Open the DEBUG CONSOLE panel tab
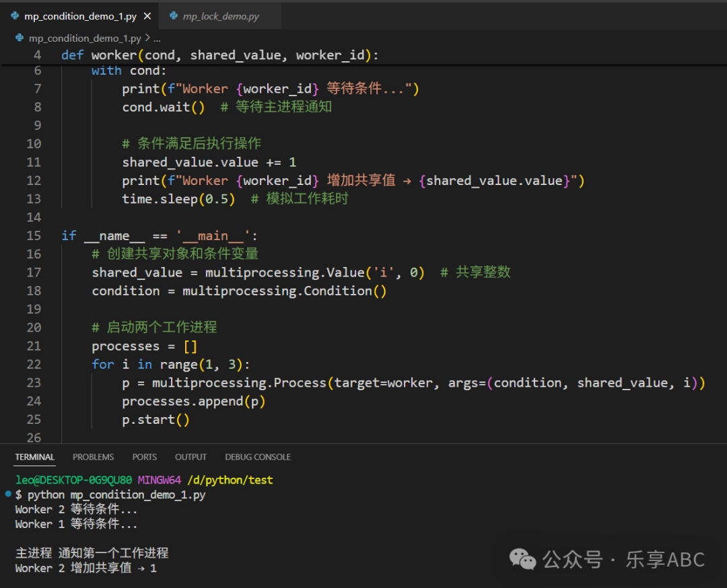This screenshot has height=588, width=727. (x=258, y=457)
